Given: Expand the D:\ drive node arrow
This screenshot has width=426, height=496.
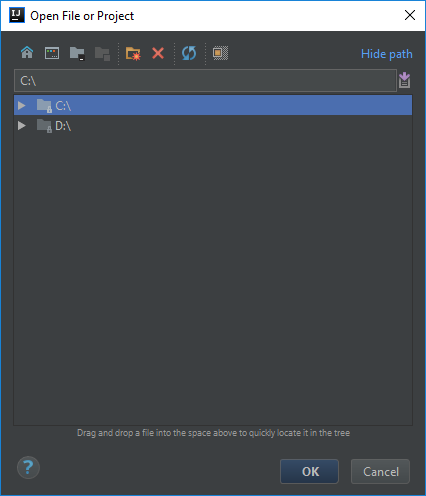Looking at the screenshot, I should [x=22, y=126].
